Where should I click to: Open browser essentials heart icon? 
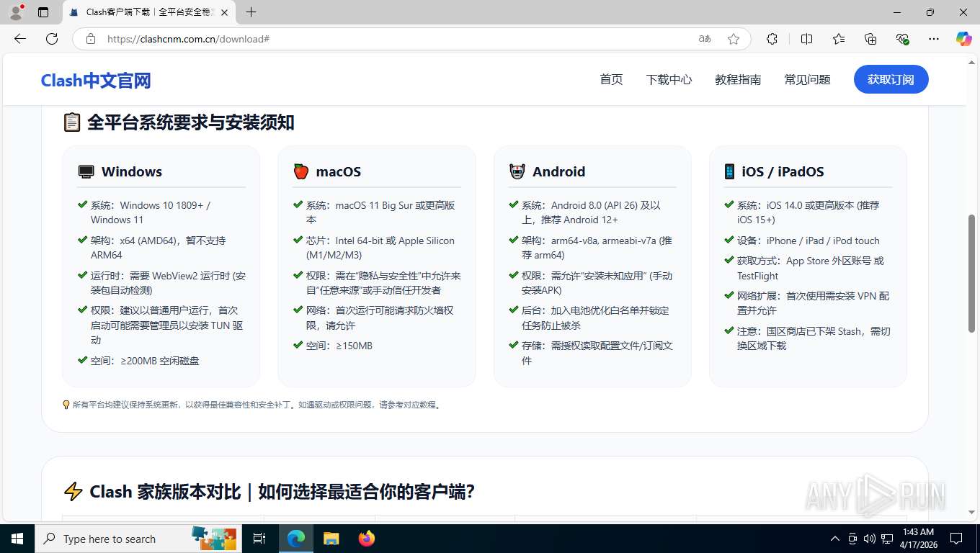coord(902,39)
